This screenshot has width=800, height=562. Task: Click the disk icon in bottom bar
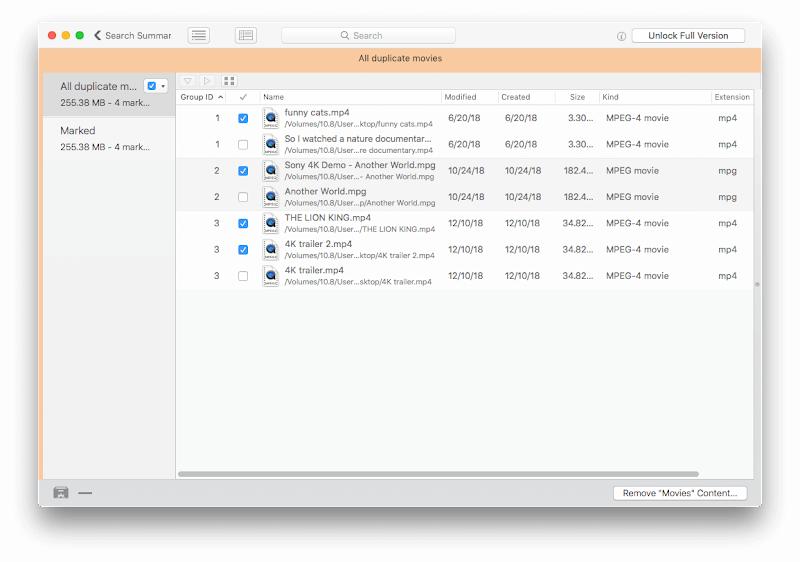point(61,493)
